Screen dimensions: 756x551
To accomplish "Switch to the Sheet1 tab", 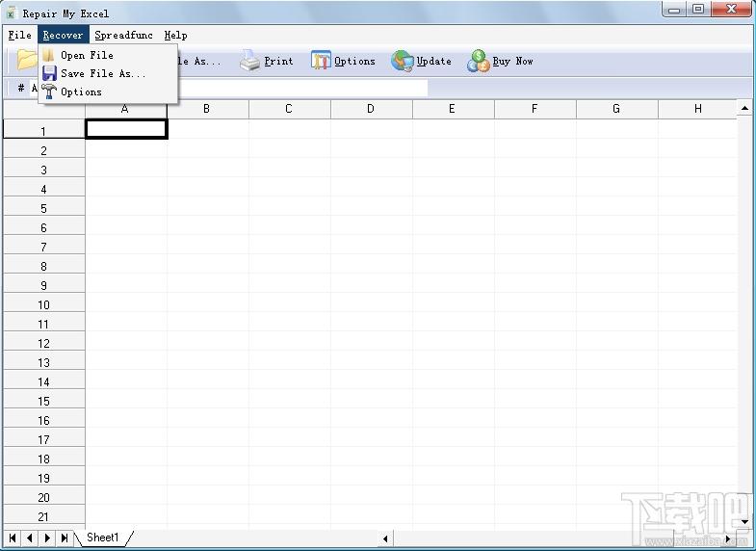I will (103, 537).
